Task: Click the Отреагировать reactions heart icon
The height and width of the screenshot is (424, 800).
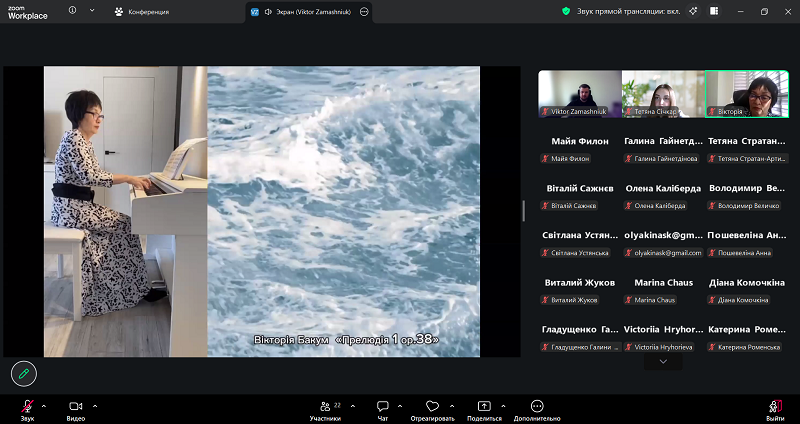Action: pos(432,406)
